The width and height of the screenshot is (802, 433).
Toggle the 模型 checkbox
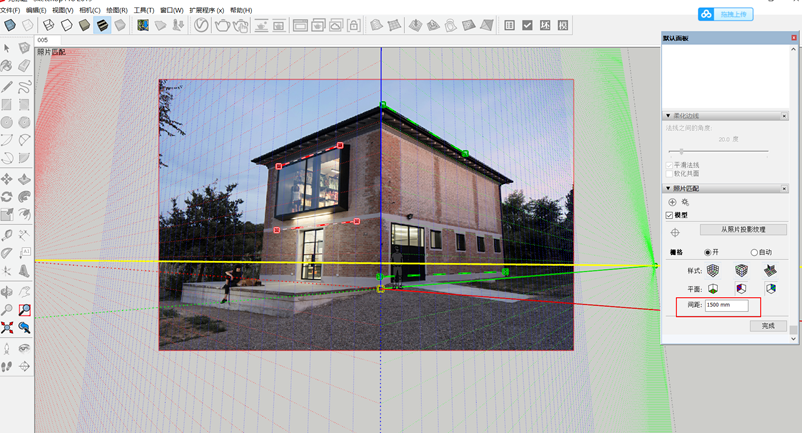point(670,215)
